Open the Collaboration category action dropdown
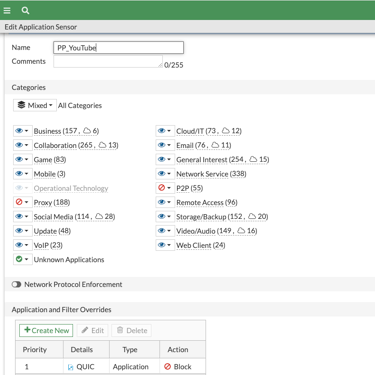 [x=22, y=145]
